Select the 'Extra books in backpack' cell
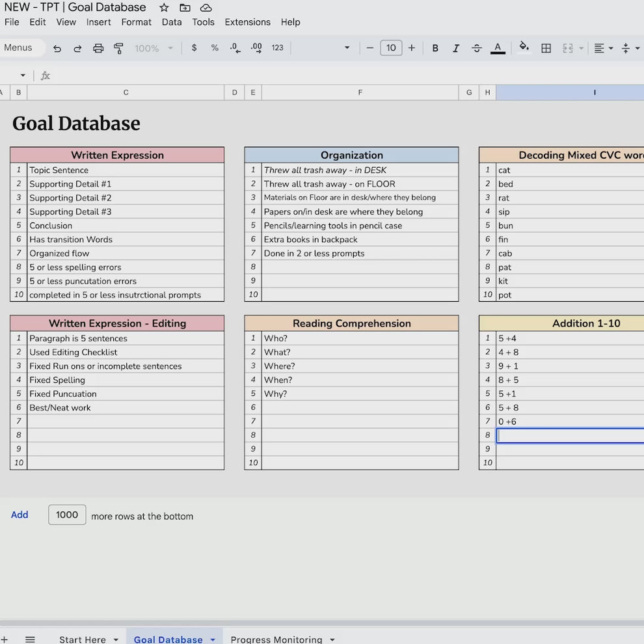This screenshot has width=644, height=644. coord(360,239)
